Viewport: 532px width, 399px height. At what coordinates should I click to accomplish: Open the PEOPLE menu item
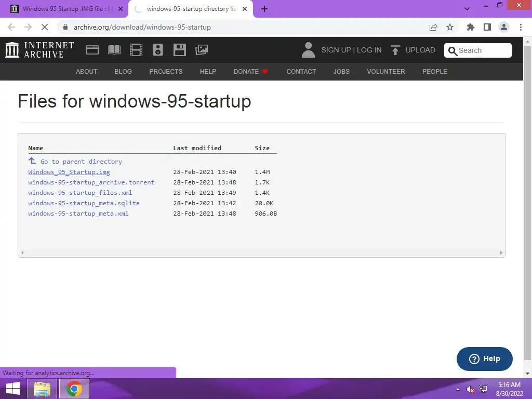(x=435, y=72)
